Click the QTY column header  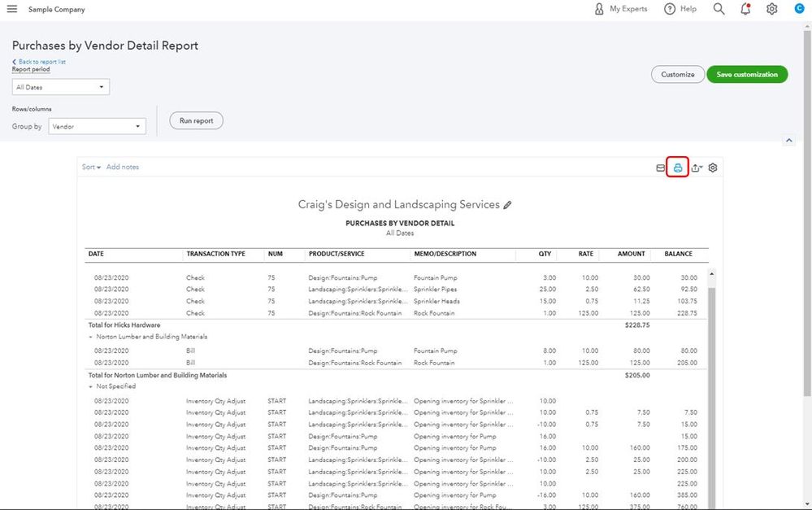545,254
